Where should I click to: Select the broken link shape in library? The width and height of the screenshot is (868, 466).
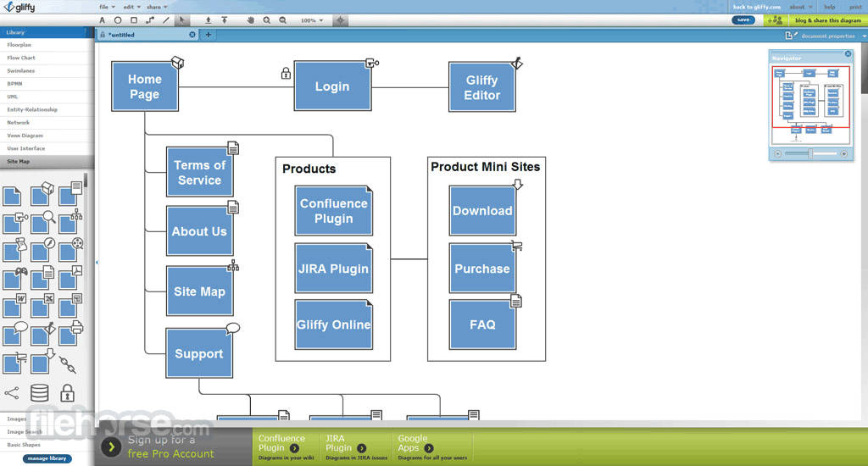[x=68, y=364]
